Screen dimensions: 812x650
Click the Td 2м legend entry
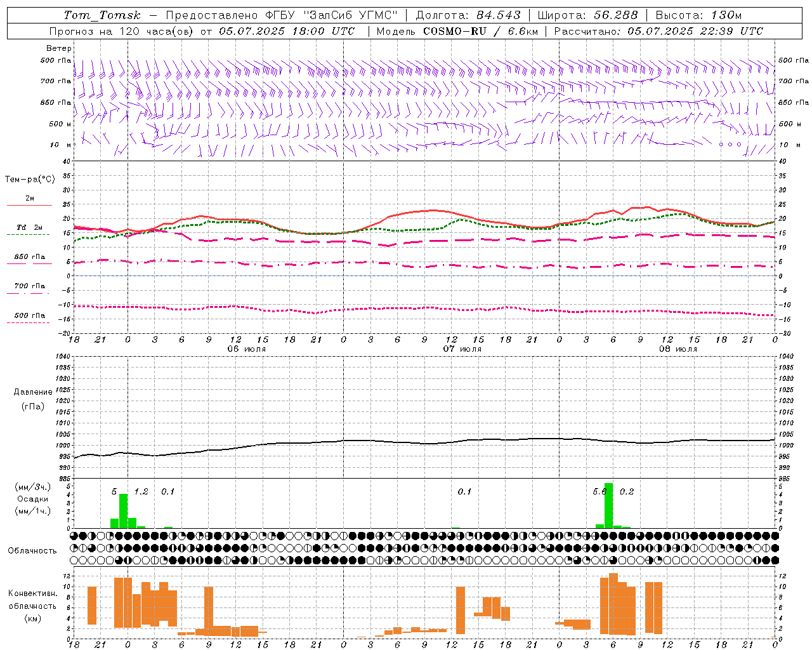pos(29,227)
